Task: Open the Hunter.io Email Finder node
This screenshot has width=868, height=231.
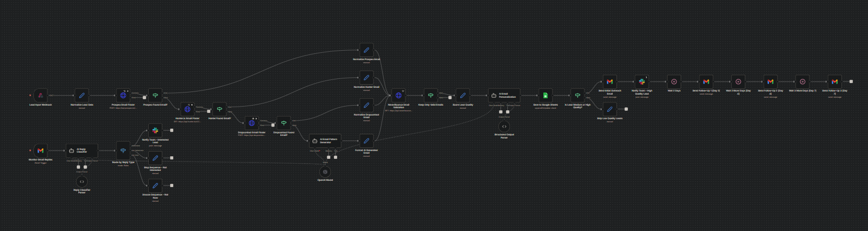Action: (187, 109)
